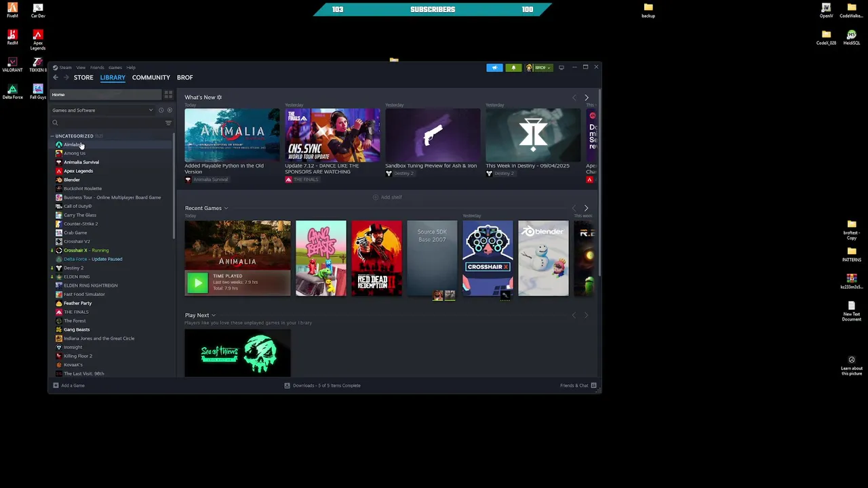Collapse the UNCATEGORIZED collection

52,136
